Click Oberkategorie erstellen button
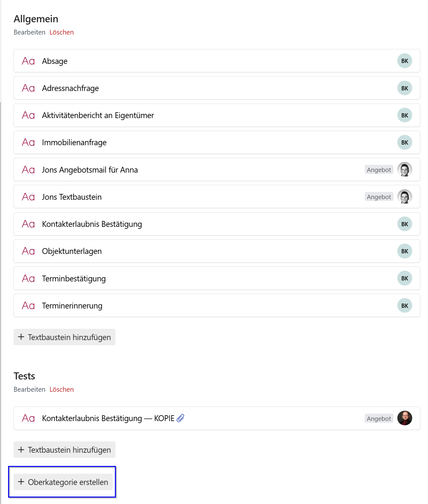 [63, 482]
